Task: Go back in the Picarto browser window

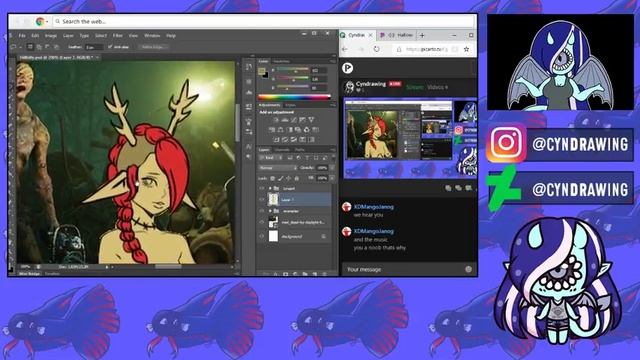Action: pos(345,49)
